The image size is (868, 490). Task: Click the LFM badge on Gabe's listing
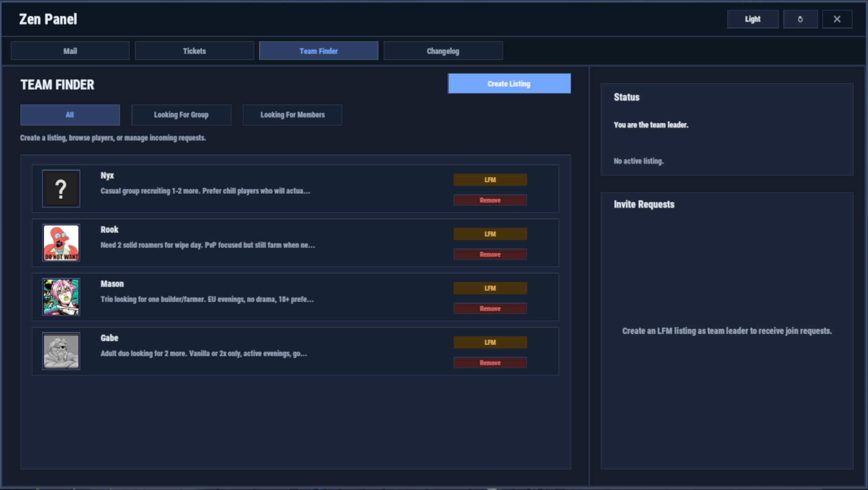click(490, 342)
